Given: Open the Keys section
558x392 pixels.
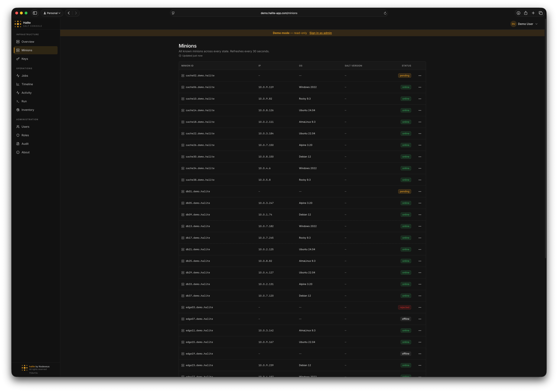Looking at the screenshot, I should pyautogui.click(x=36, y=59).
